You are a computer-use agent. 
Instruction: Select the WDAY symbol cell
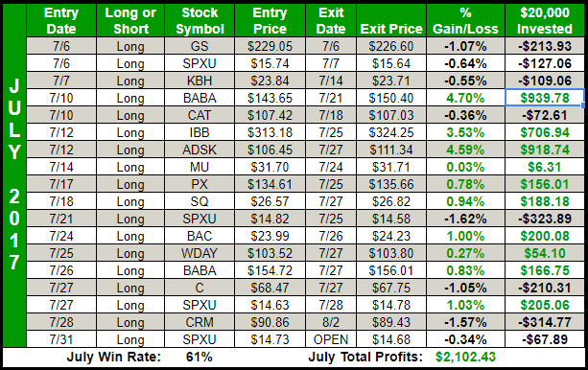click(x=200, y=253)
